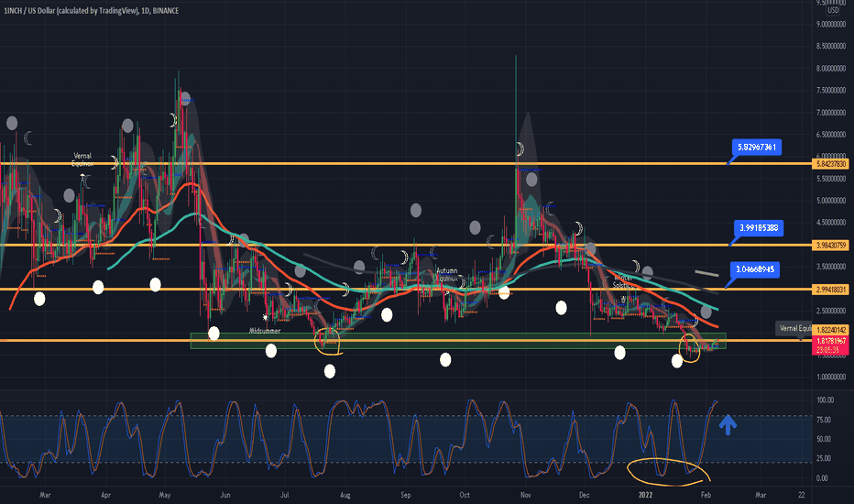The width and height of the screenshot is (854, 504).
Task: Select the orange horizontal line at 5.84237830
Action: [x=405, y=163]
